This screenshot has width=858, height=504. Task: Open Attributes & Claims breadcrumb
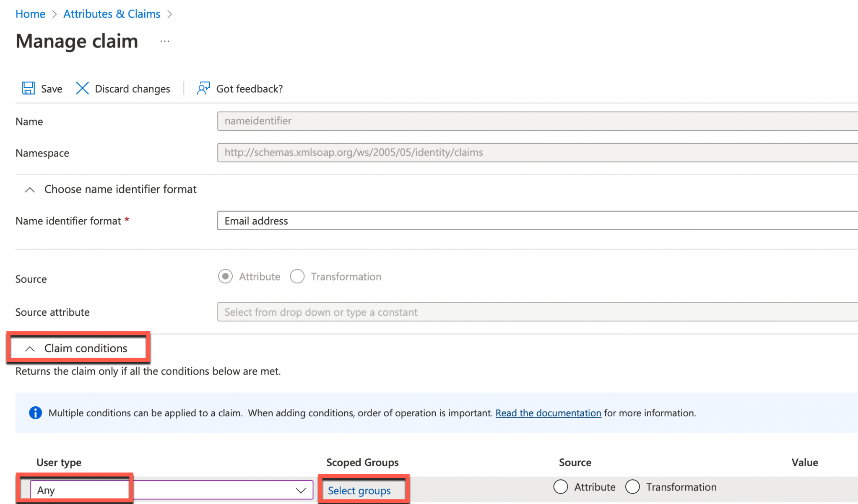click(112, 13)
